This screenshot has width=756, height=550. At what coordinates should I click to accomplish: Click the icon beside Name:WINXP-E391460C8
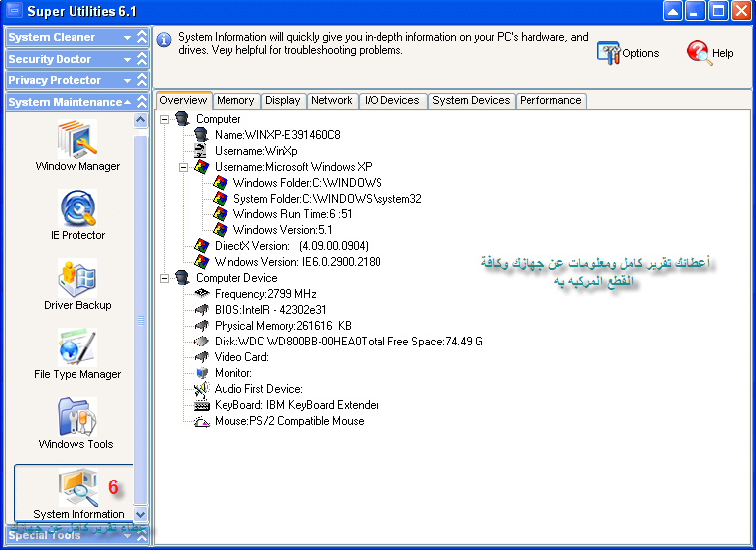click(x=201, y=134)
